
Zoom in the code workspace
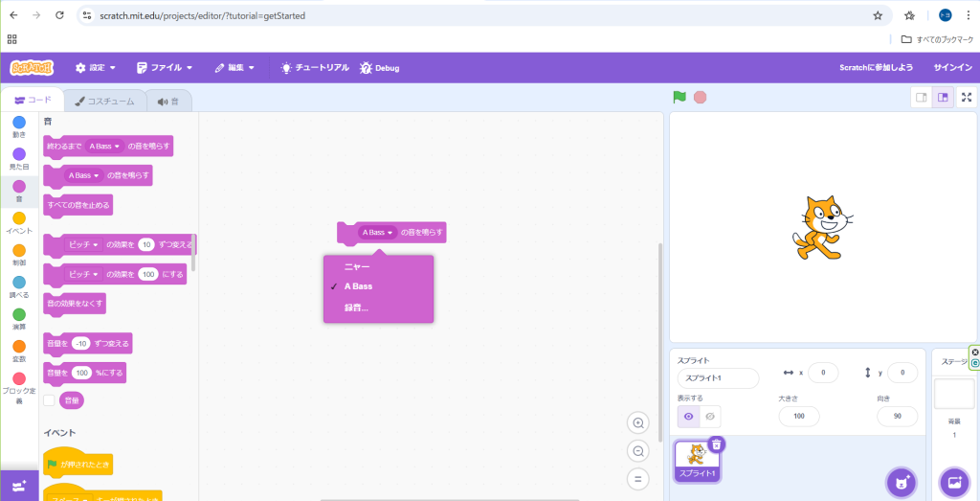pyautogui.click(x=638, y=422)
